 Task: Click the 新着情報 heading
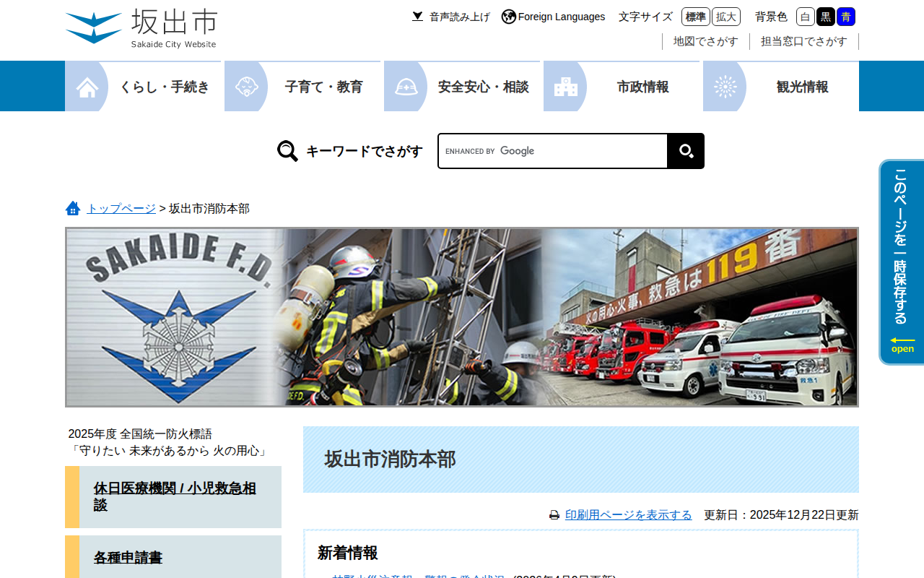(x=348, y=553)
